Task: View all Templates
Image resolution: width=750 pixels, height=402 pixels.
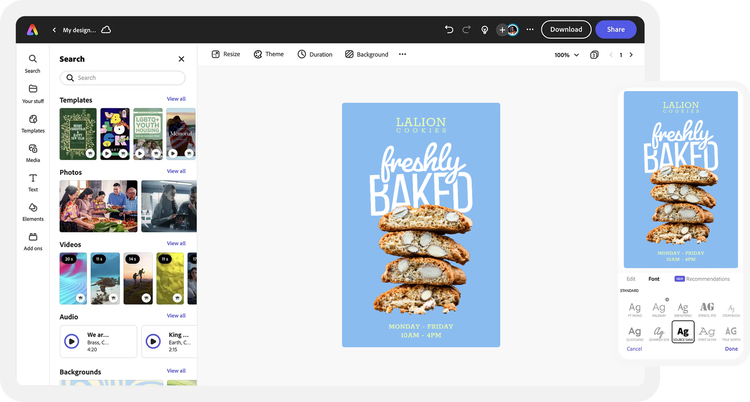Action: click(176, 99)
